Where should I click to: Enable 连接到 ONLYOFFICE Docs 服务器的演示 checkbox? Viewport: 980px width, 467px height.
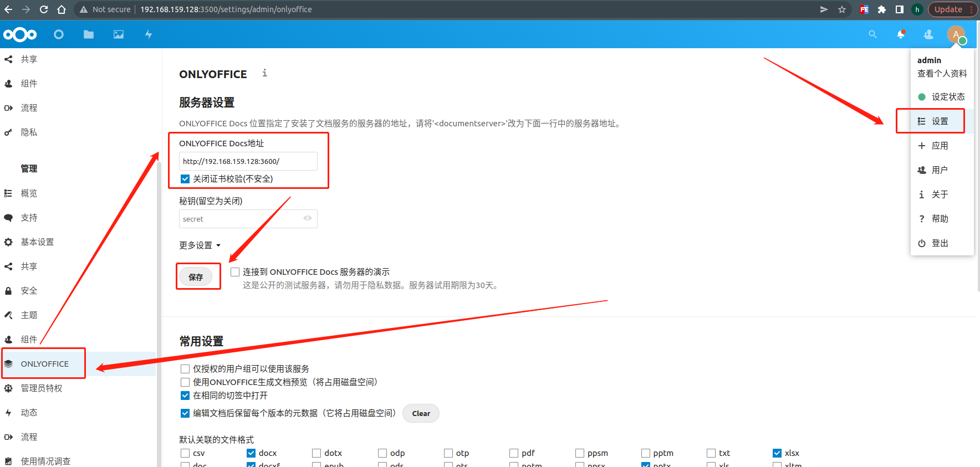(235, 272)
